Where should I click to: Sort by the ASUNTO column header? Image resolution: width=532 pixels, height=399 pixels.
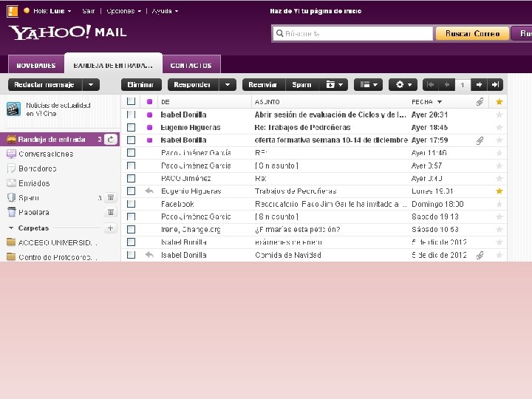267,102
